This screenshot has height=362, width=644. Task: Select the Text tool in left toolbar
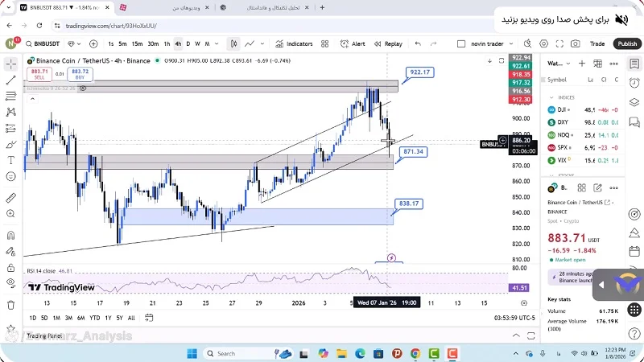(11, 158)
